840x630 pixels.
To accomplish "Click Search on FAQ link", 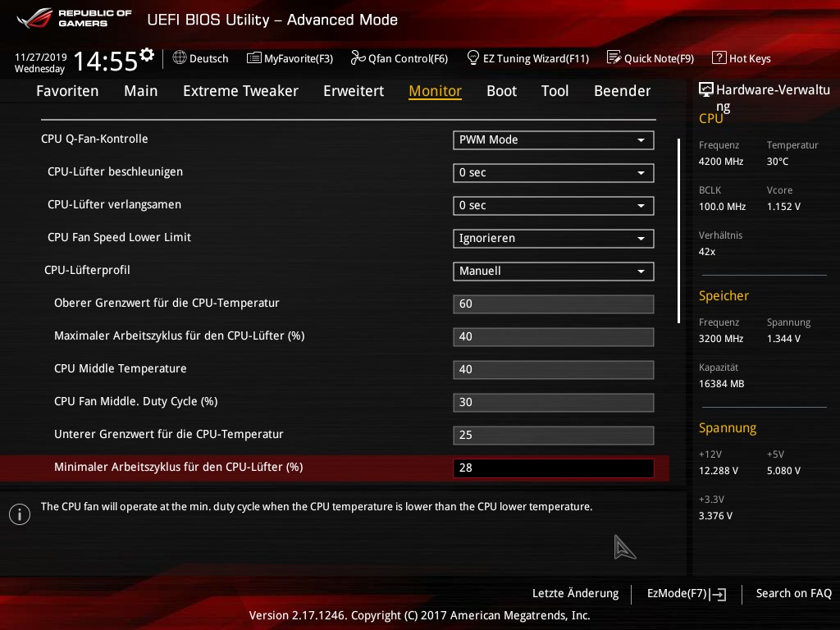I will coord(793,594).
